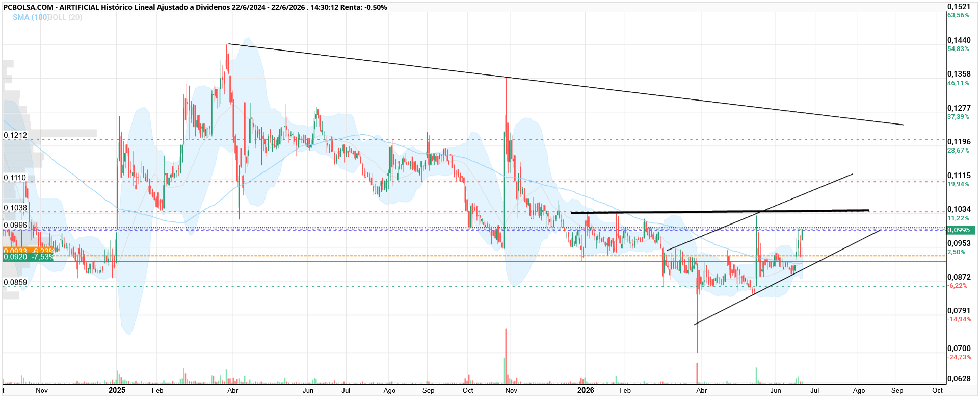Screen dimensions: 980x398
Task: Click the 2,50% percentage label
Action: pyautogui.click(x=957, y=252)
